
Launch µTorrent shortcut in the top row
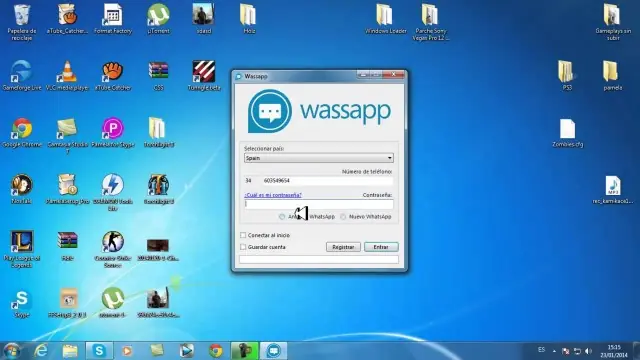point(158,18)
